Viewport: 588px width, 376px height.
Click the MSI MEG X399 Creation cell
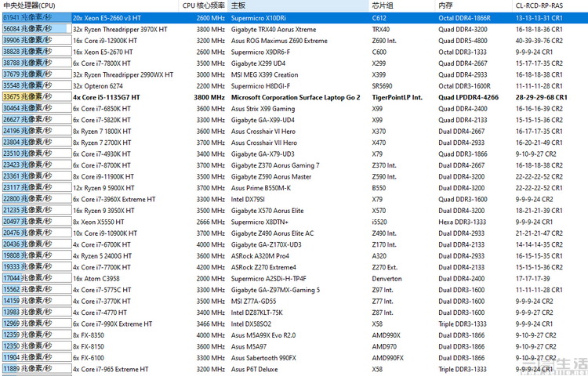pos(264,74)
